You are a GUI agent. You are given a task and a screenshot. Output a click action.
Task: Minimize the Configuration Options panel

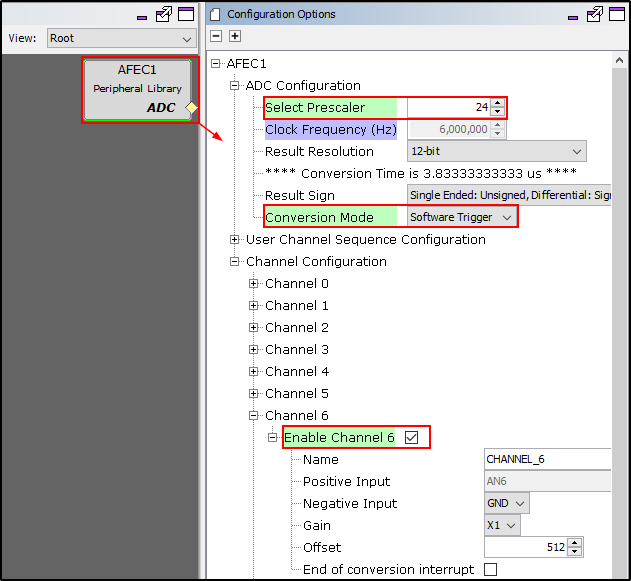[x=573, y=18]
